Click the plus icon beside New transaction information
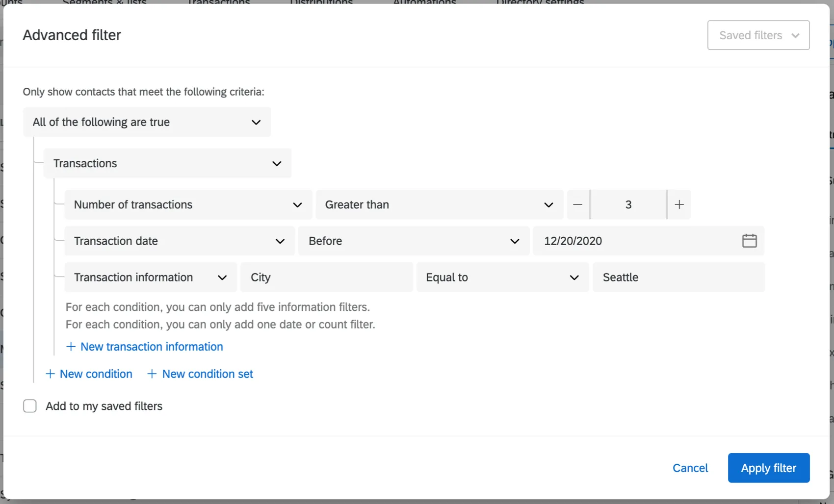This screenshot has height=504, width=834. pos(71,347)
